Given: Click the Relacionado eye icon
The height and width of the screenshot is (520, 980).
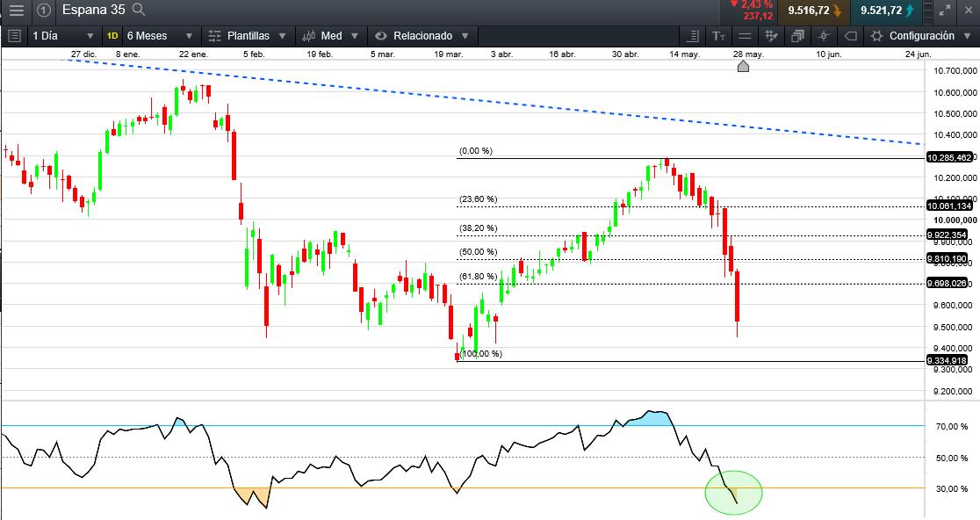Looking at the screenshot, I should [380, 36].
